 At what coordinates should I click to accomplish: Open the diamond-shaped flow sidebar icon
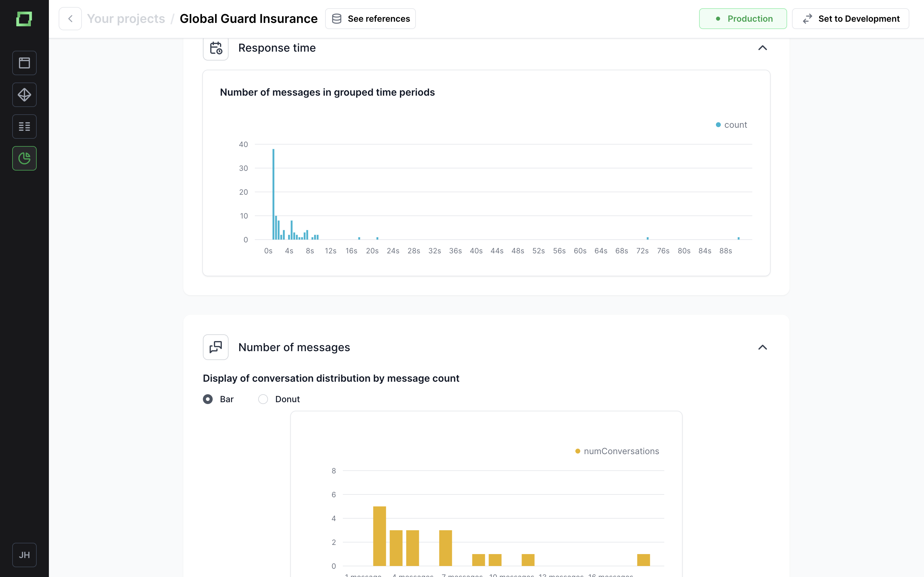[x=24, y=95]
